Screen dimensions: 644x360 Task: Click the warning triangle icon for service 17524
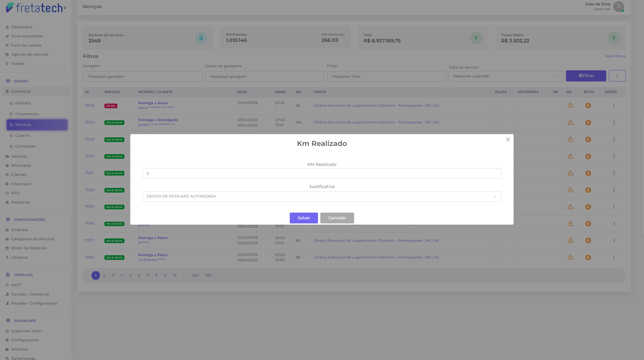[x=571, y=122]
